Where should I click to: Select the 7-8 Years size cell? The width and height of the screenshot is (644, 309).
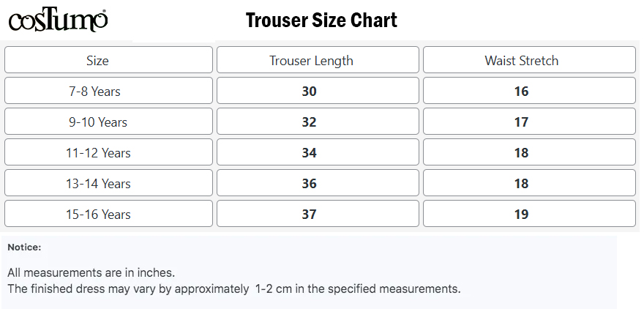108,91
